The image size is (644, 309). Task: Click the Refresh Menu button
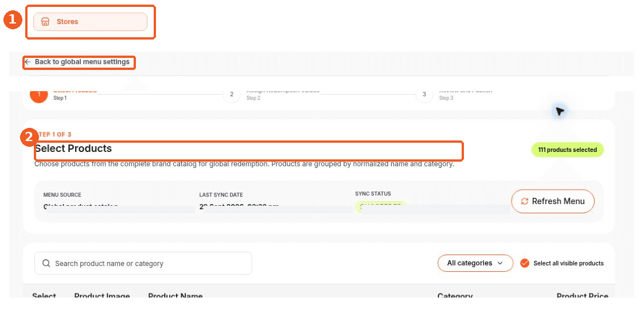coord(553,201)
